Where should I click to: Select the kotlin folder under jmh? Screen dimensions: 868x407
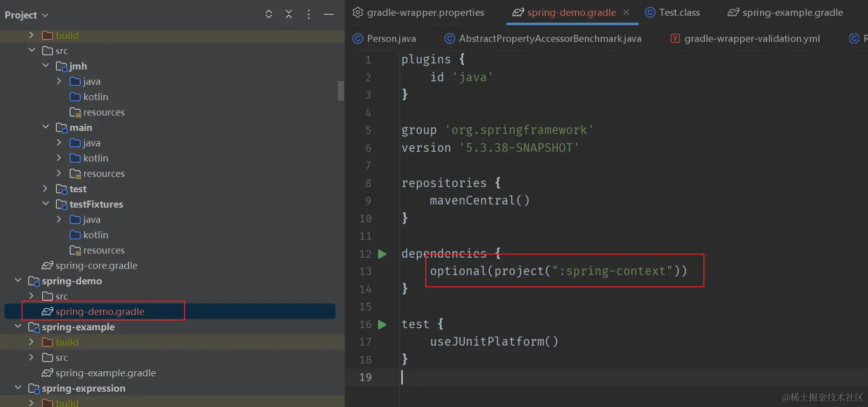pos(89,97)
